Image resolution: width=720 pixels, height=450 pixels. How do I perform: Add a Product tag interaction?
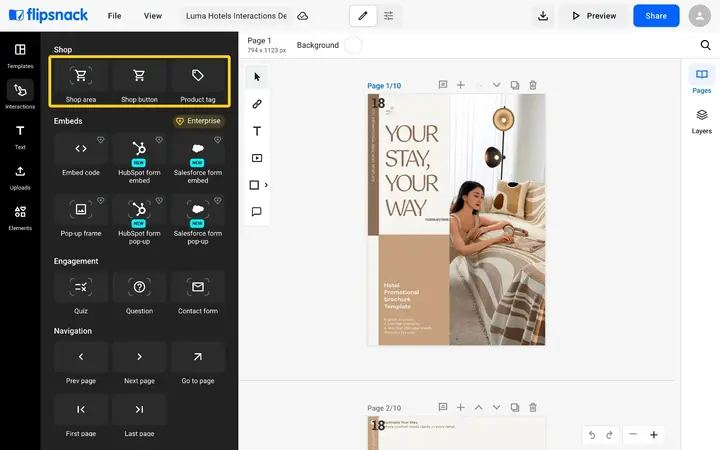click(198, 82)
